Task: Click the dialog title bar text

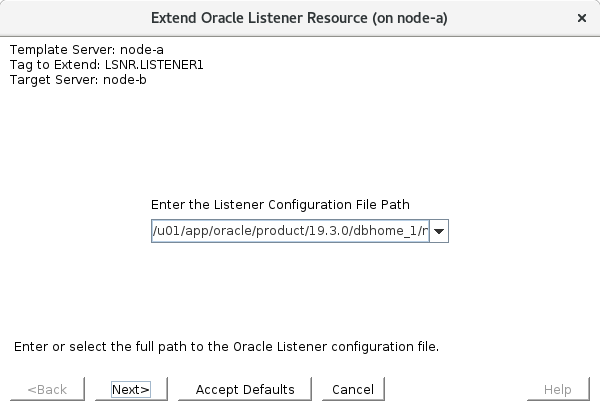Action: point(299,18)
